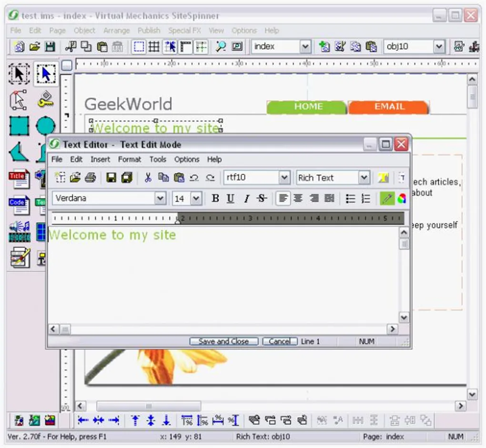Click in the Text Editor text area

point(223,276)
